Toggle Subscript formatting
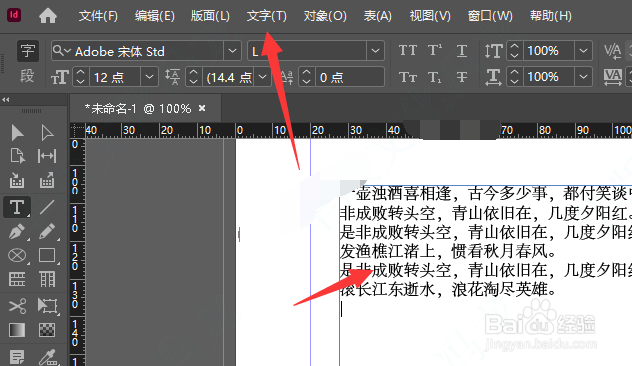 click(434, 77)
